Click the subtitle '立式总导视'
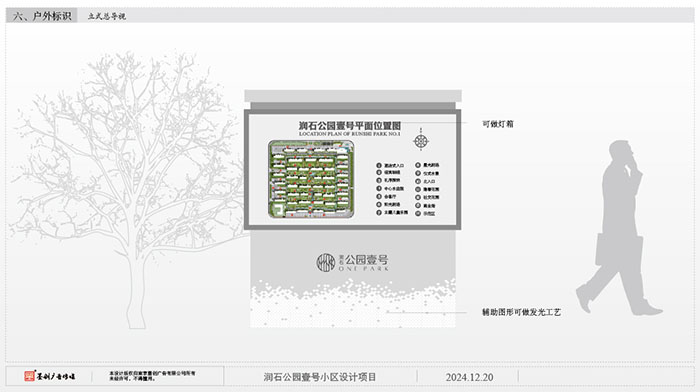This screenshot has width=700, height=392. point(107,17)
